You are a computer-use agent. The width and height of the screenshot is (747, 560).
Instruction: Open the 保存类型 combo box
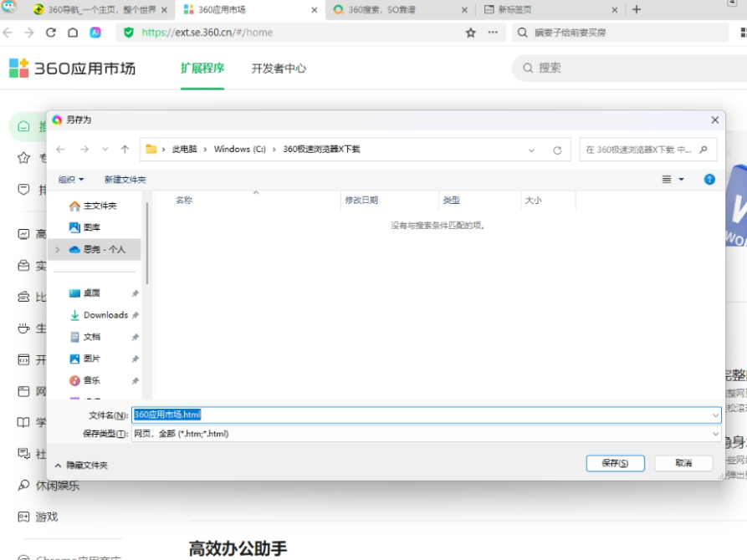coord(427,434)
